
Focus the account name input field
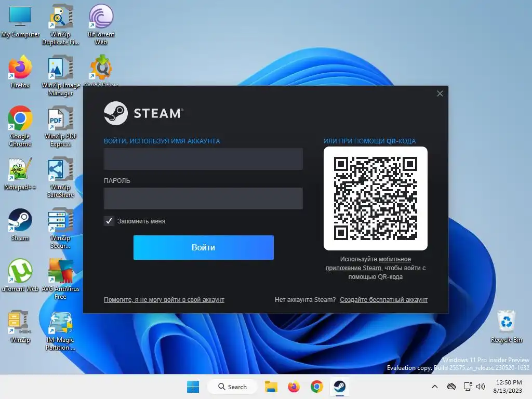(x=203, y=159)
